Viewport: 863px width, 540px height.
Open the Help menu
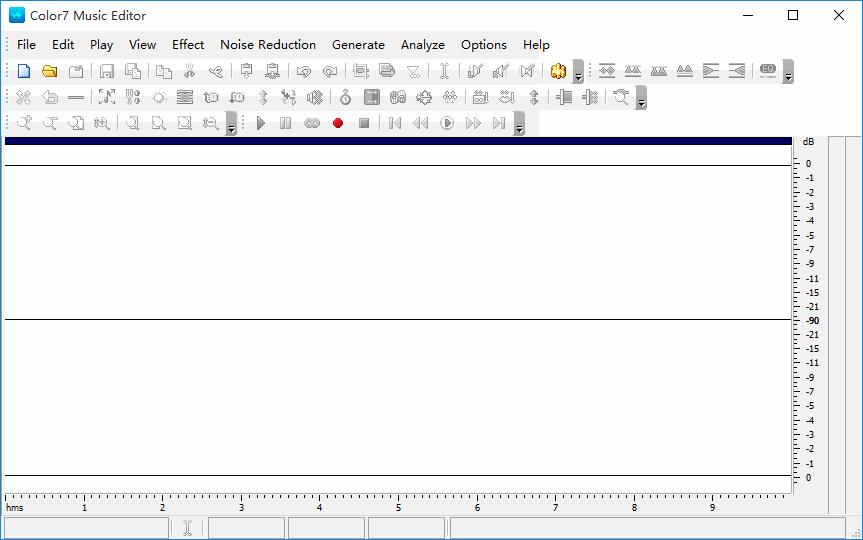coord(536,45)
